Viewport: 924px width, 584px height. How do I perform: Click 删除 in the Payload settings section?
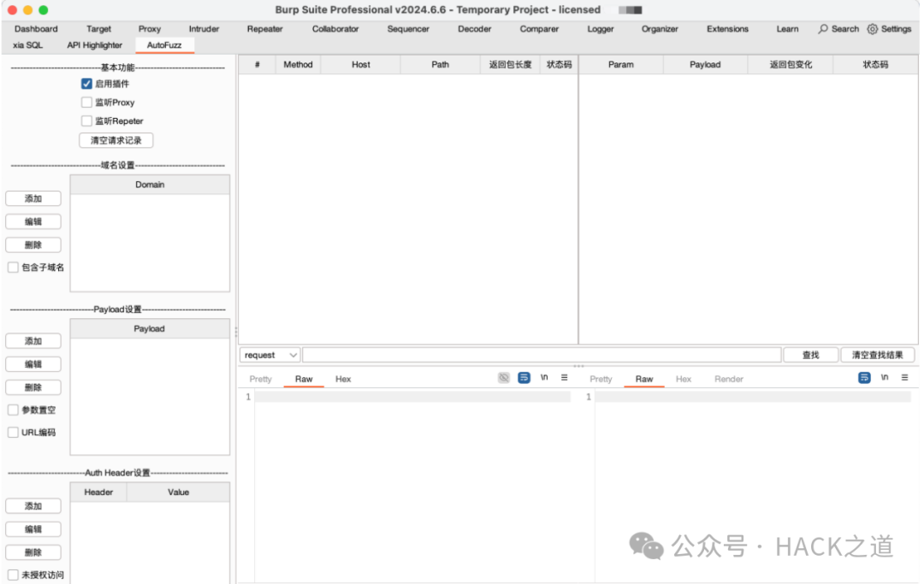point(33,387)
